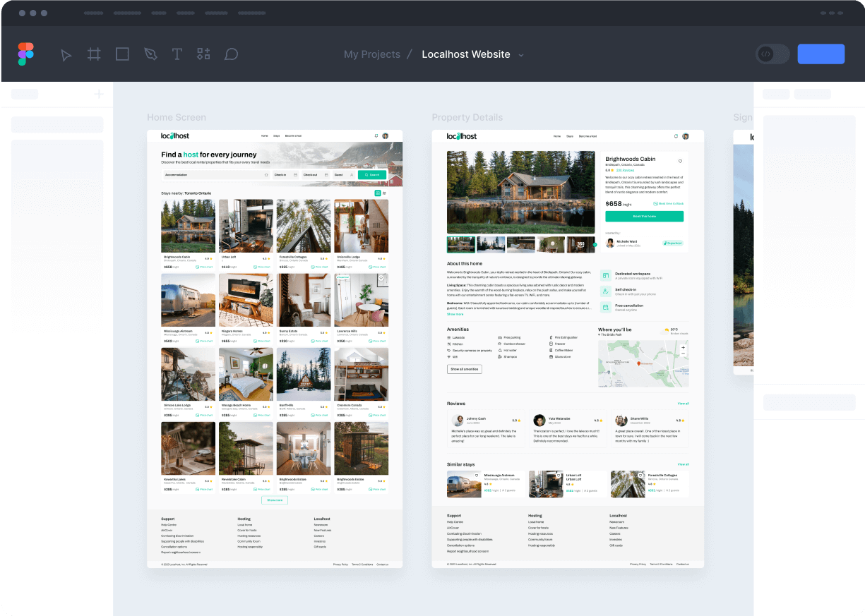Click 'Become a host' in Property Details navbar
The height and width of the screenshot is (616, 865).
[587, 135]
